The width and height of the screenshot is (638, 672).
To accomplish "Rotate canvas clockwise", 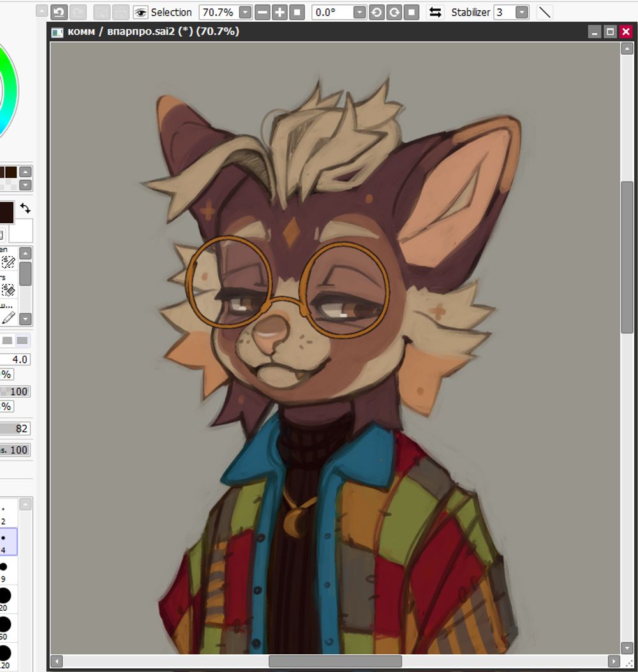I will (394, 12).
